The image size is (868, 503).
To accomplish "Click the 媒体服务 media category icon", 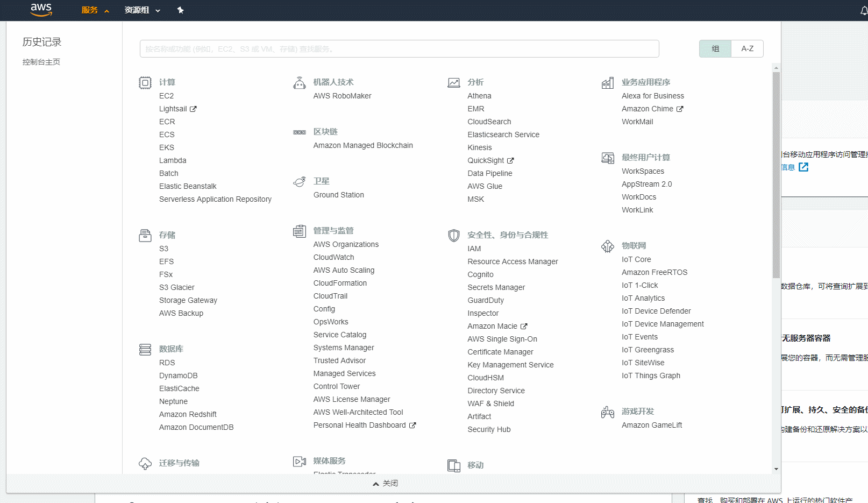I will point(300,462).
